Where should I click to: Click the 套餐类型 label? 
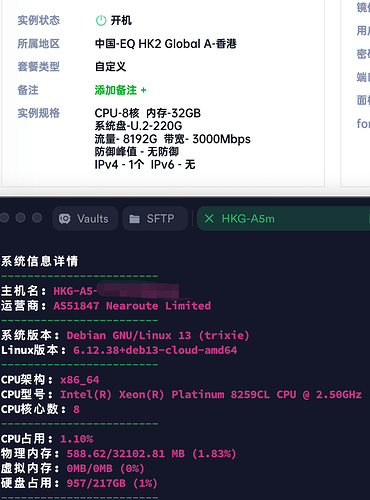tap(39, 67)
